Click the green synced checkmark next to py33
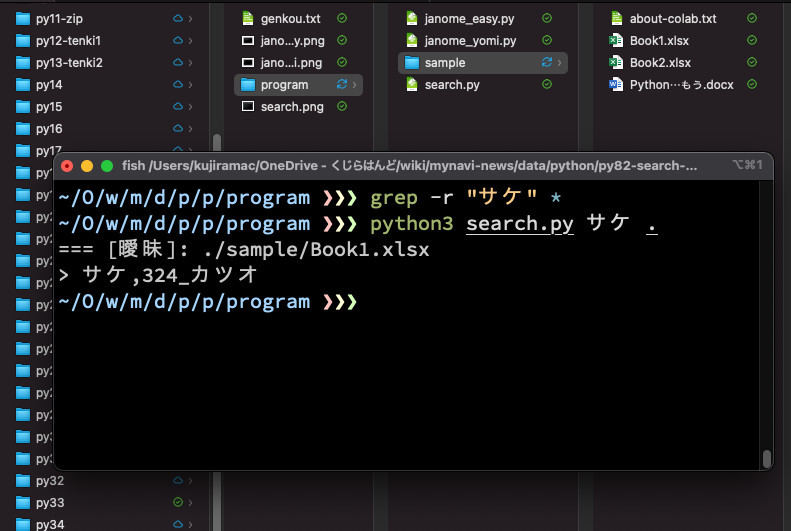The height and width of the screenshot is (531, 791). pos(178,503)
